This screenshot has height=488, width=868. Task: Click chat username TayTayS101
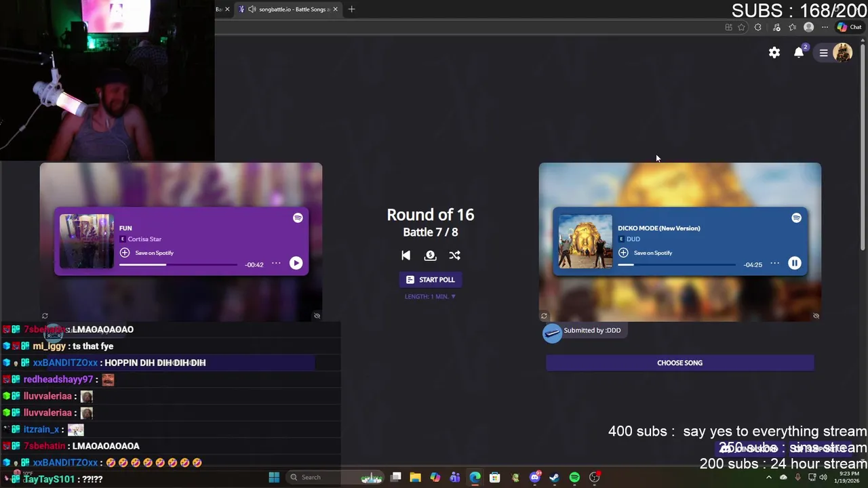49,479
